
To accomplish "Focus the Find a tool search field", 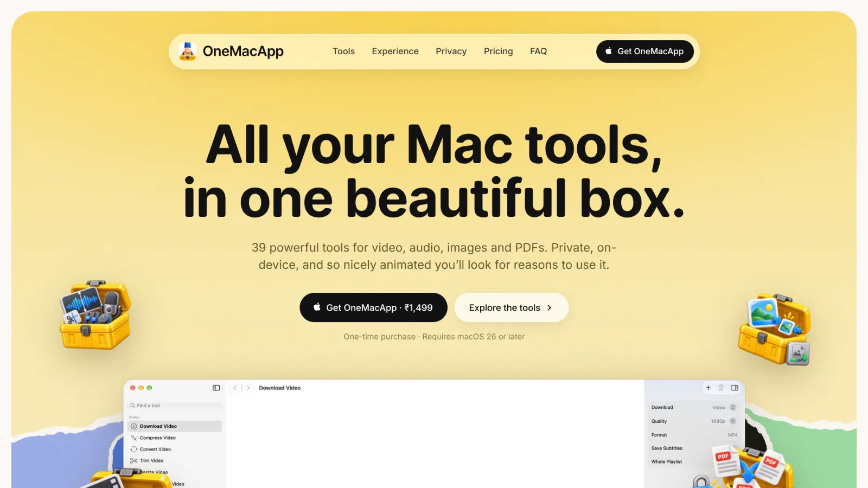I will click(175, 406).
